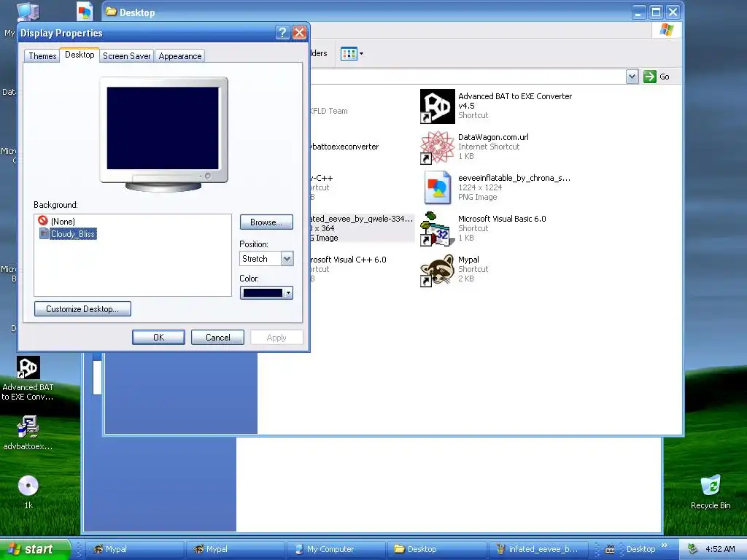Open the Appearance tab
Image resolution: width=747 pixels, height=560 pixels.
point(180,56)
